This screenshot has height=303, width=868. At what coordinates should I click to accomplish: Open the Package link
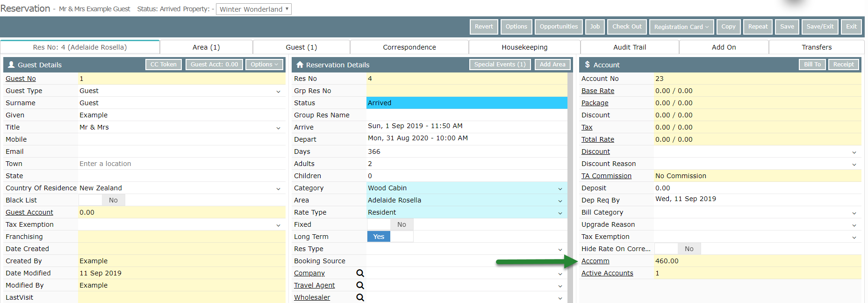point(595,103)
